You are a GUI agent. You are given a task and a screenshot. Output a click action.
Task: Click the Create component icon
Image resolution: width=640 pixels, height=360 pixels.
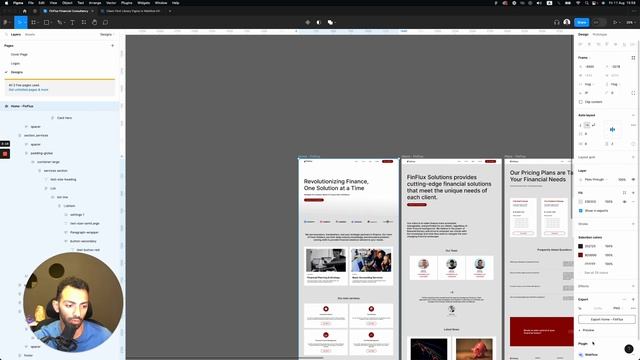308,22
